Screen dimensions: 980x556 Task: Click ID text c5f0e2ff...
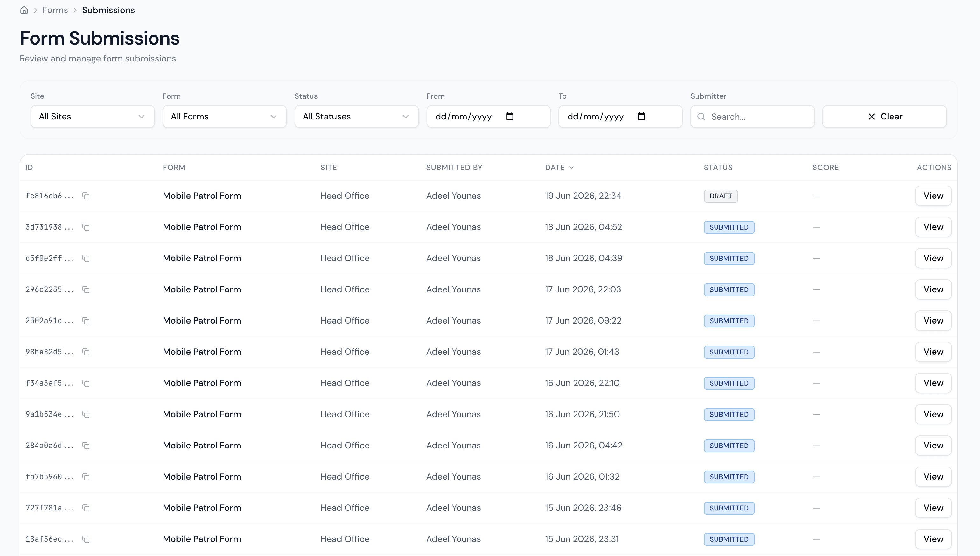(x=50, y=259)
